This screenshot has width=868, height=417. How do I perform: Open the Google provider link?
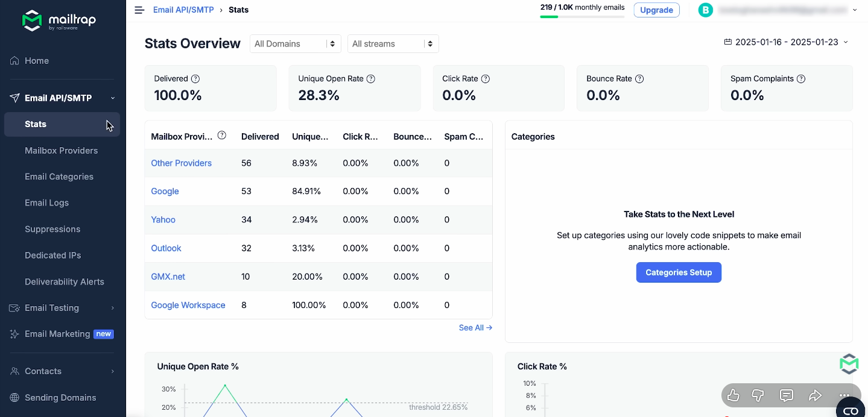165,192
